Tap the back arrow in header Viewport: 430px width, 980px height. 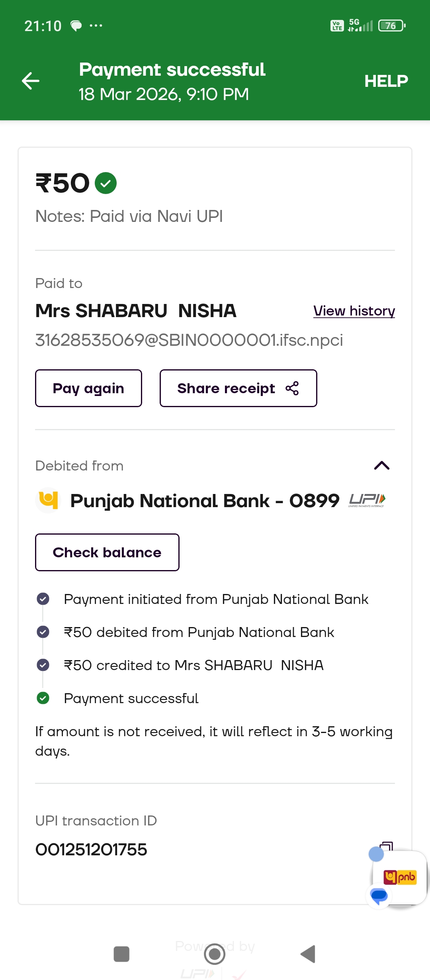point(31,81)
